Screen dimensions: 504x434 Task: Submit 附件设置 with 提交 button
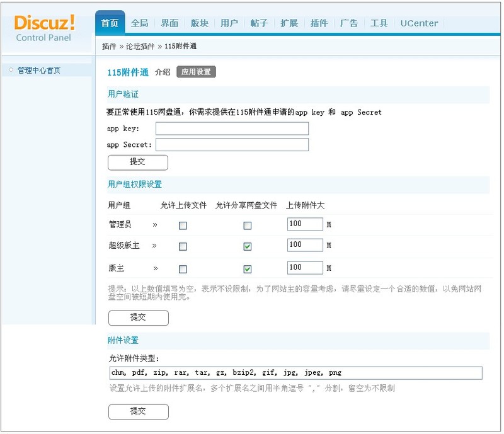(x=139, y=412)
